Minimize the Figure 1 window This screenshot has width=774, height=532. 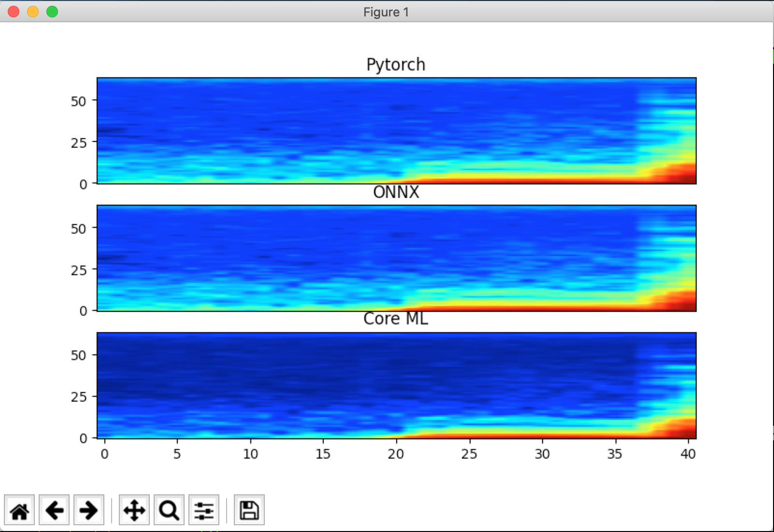pyautogui.click(x=33, y=12)
